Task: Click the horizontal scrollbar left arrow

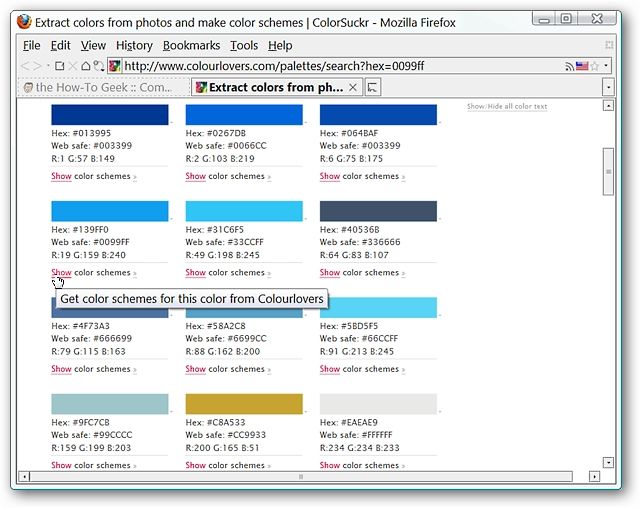Action: click(24, 476)
